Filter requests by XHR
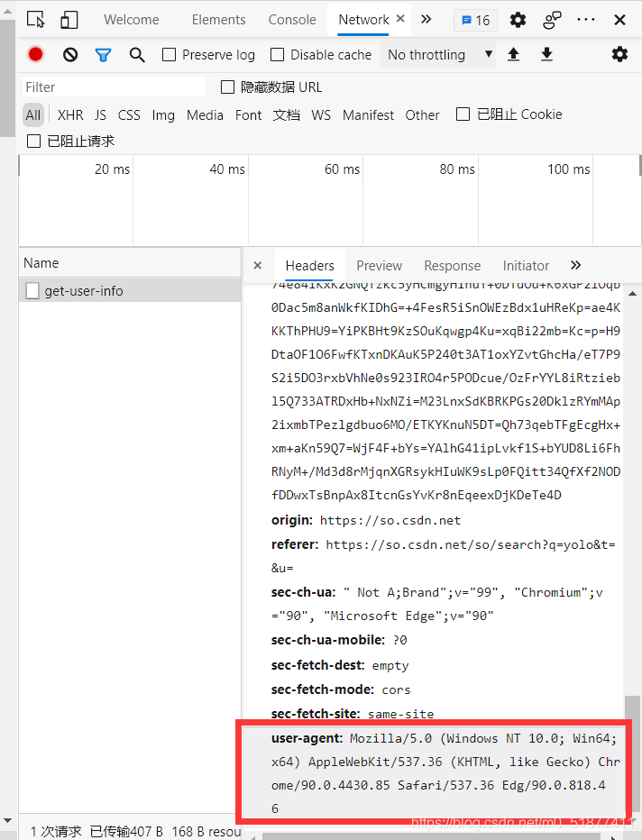This screenshot has height=840, width=642. (x=70, y=115)
